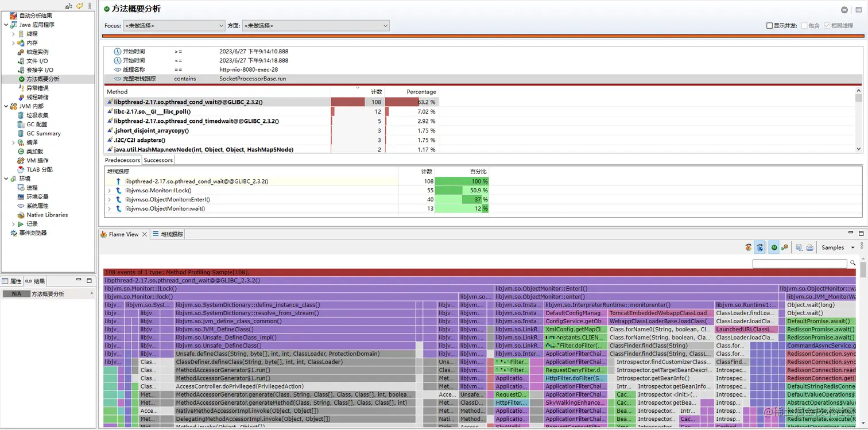Screen dimensions: 868x430
Task: Expand the 记录 tree node
Action: [x=14, y=224]
